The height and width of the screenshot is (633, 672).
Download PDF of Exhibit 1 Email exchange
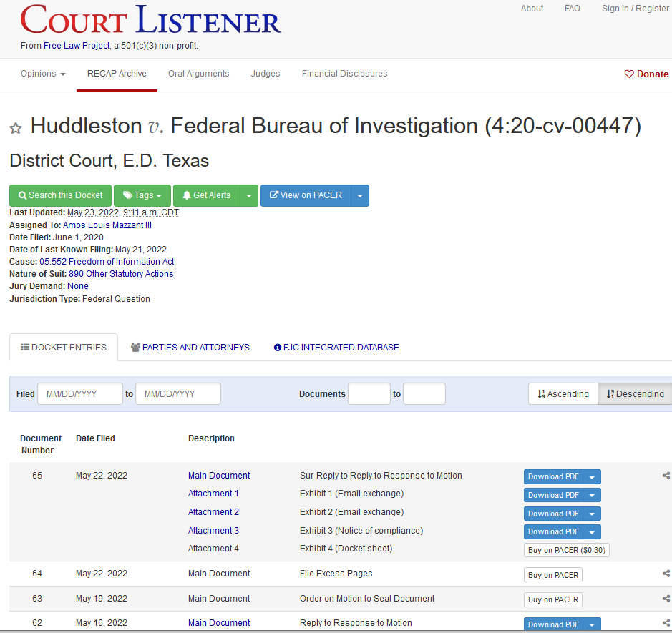(x=553, y=495)
